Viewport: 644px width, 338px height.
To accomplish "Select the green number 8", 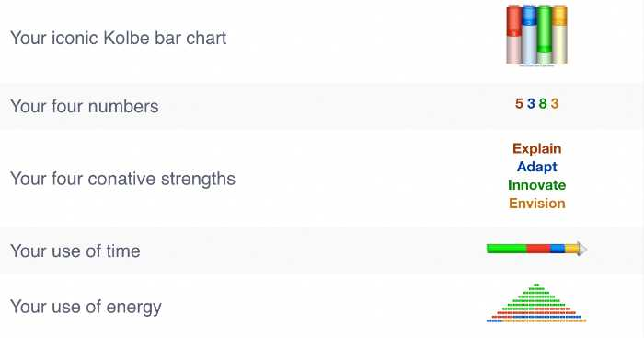I will click(543, 104).
